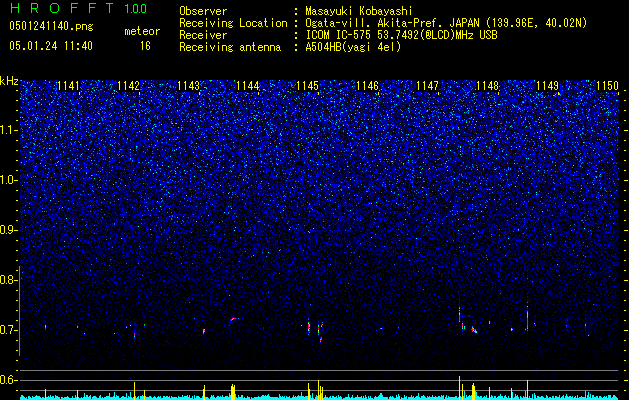Click the 1149 time marker
Image resolution: width=629 pixels, height=400 pixels.
(547, 86)
